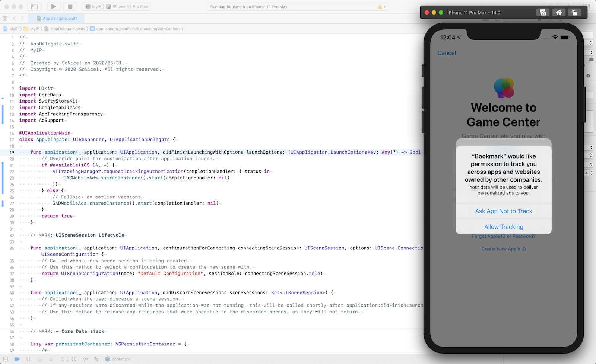
Task: Tap the 'Create New Apple ID' link
Action: 504,249
